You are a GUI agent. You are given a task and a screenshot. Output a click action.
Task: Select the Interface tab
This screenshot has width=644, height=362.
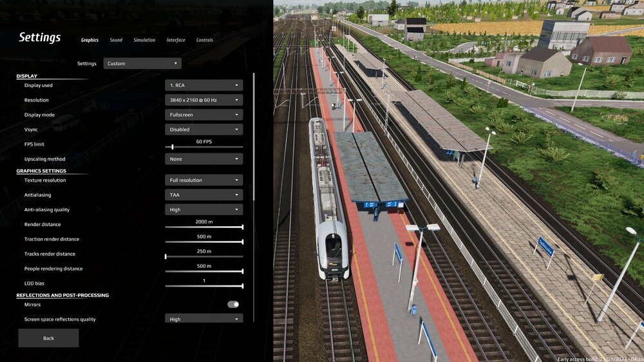[176, 40]
